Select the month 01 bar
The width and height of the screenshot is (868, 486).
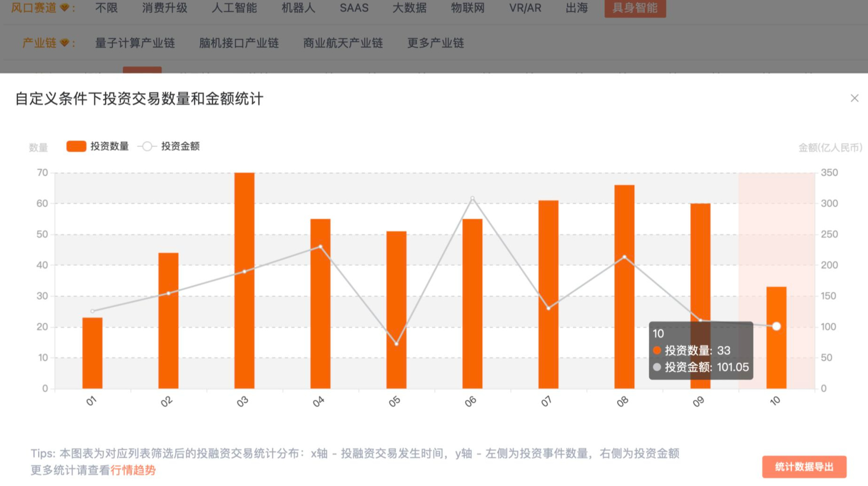92,353
